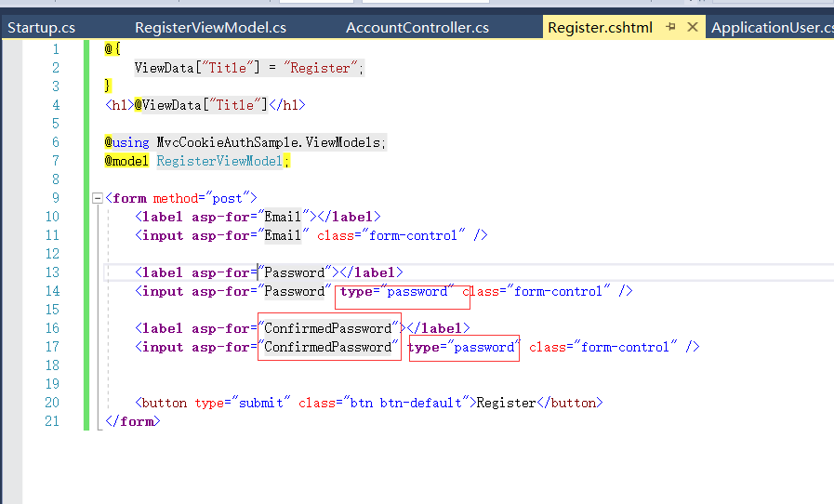This screenshot has height=504, width=834.
Task: Click MvcCookieAuthSample.ViewModels in using statement
Action: tap(268, 142)
